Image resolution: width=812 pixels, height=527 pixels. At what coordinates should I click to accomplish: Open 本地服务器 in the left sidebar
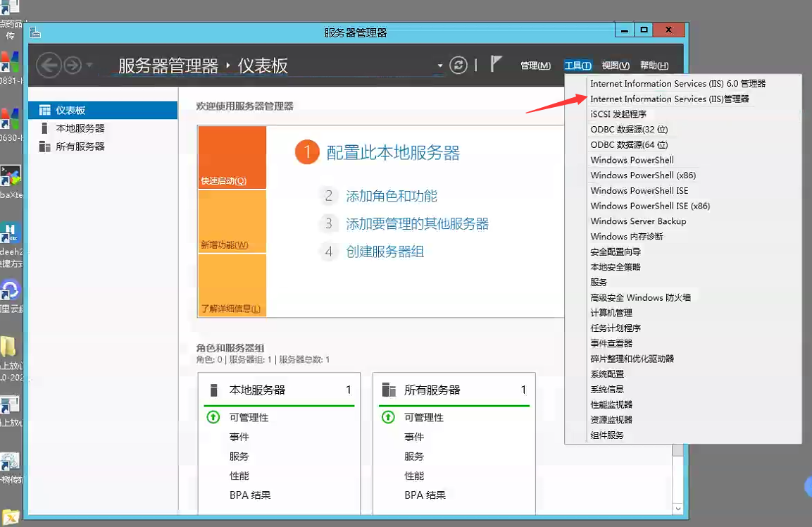click(x=80, y=128)
